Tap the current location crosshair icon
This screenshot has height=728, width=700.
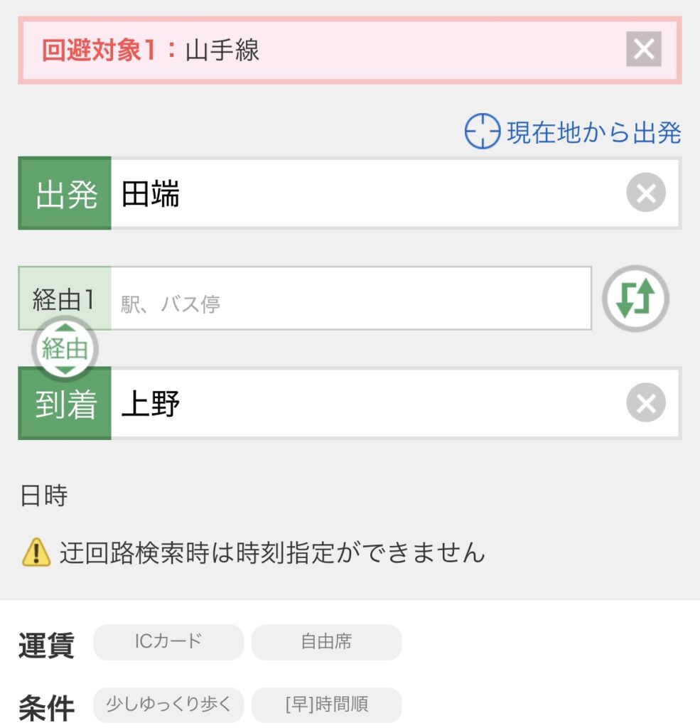(x=483, y=131)
